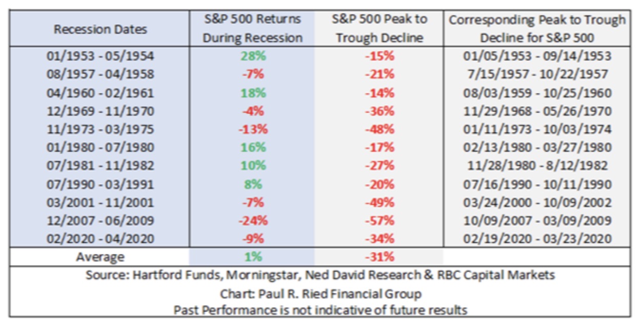This screenshot has height=324, width=644.
Task: Click the S&P 500 Peak to Trough Decline header
Action: [379, 29]
